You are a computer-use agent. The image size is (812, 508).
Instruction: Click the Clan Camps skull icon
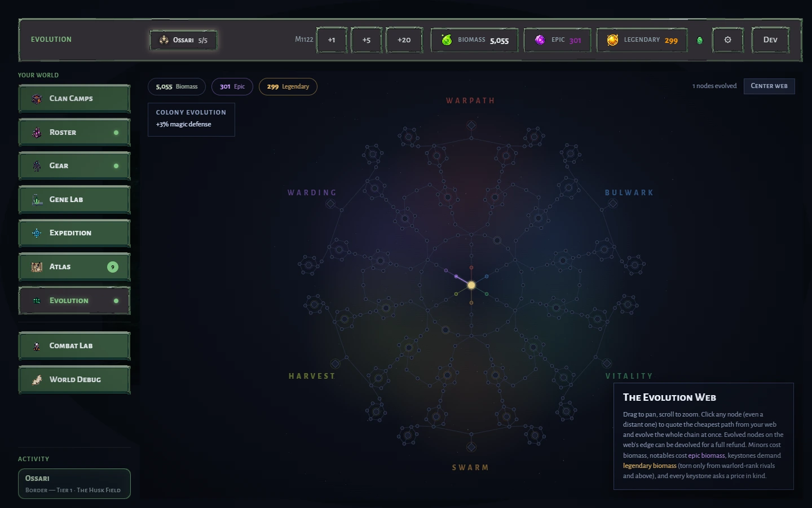[x=37, y=99]
